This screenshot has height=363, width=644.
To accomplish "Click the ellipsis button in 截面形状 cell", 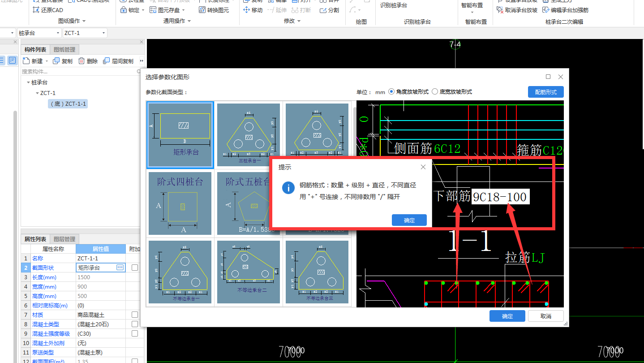I will [x=120, y=267].
